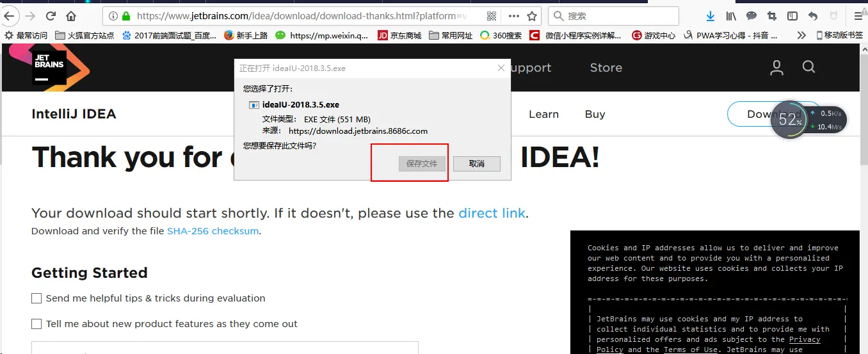Open the Support menu item
Screen dimensions: 868x354
pyautogui.click(x=531, y=68)
